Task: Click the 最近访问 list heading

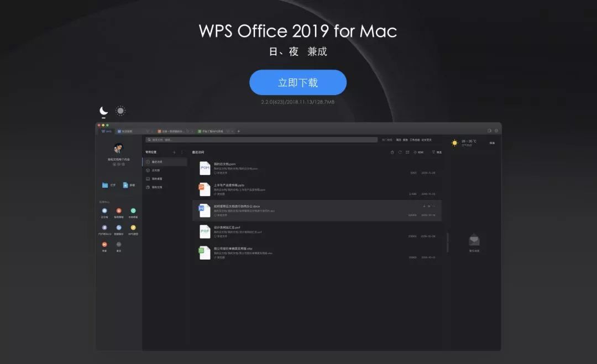Action: [198, 152]
